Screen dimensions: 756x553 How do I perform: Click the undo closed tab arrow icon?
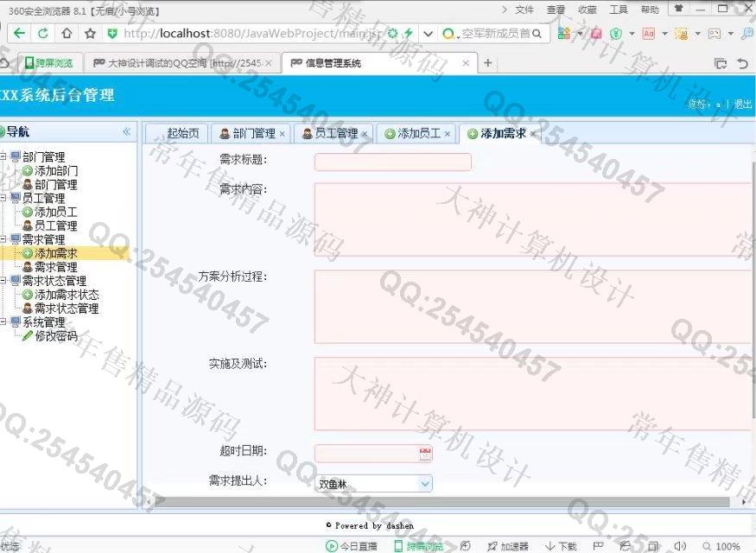click(x=742, y=63)
